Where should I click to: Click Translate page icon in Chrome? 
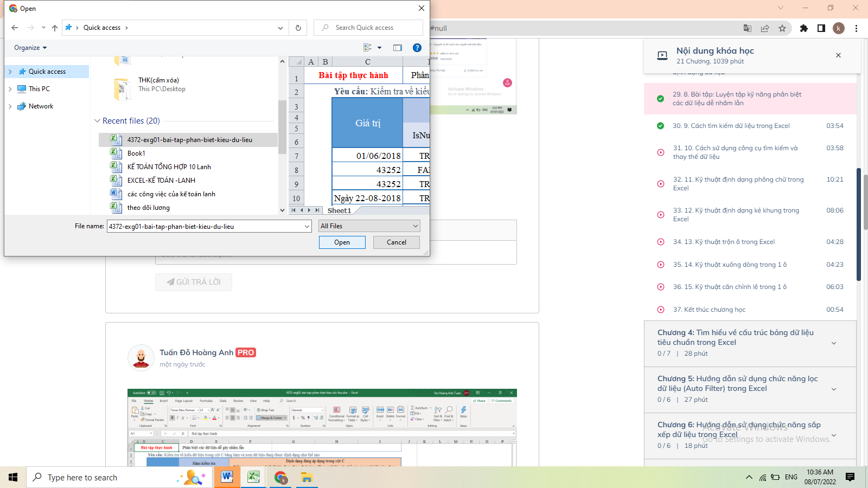click(x=748, y=28)
